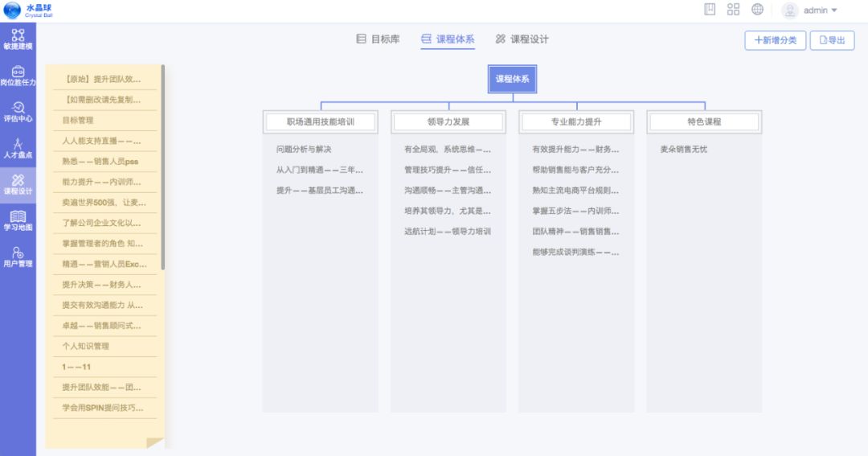Open 岗位胜任力 sidebar icon

pyautogui.click(x=18, y=76)
